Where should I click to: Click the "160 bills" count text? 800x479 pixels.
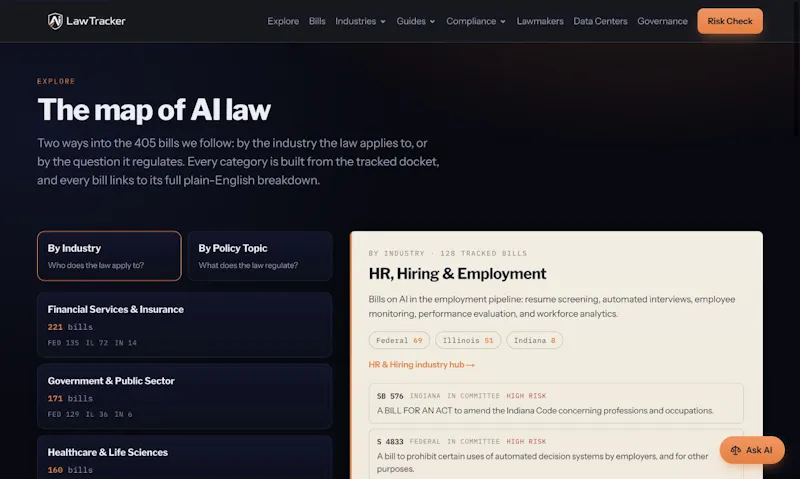tap(70, 470)
